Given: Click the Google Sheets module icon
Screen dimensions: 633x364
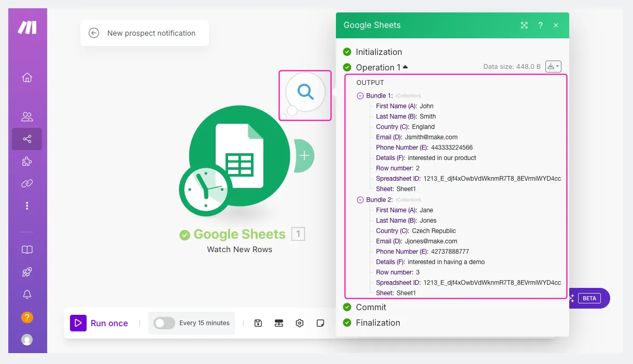Looking at the screenshot, I should click(x=239, y=155).
